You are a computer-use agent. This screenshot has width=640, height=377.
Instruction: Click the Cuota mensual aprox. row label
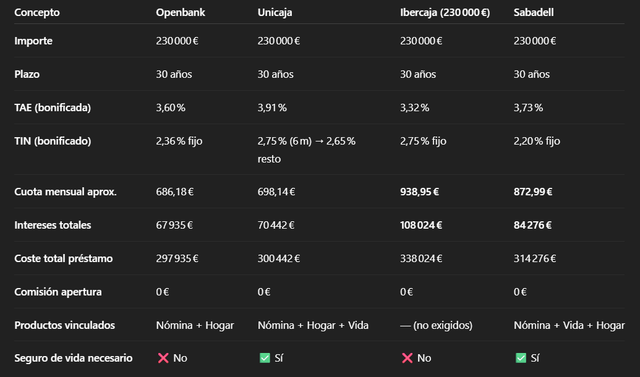point(65,192)
